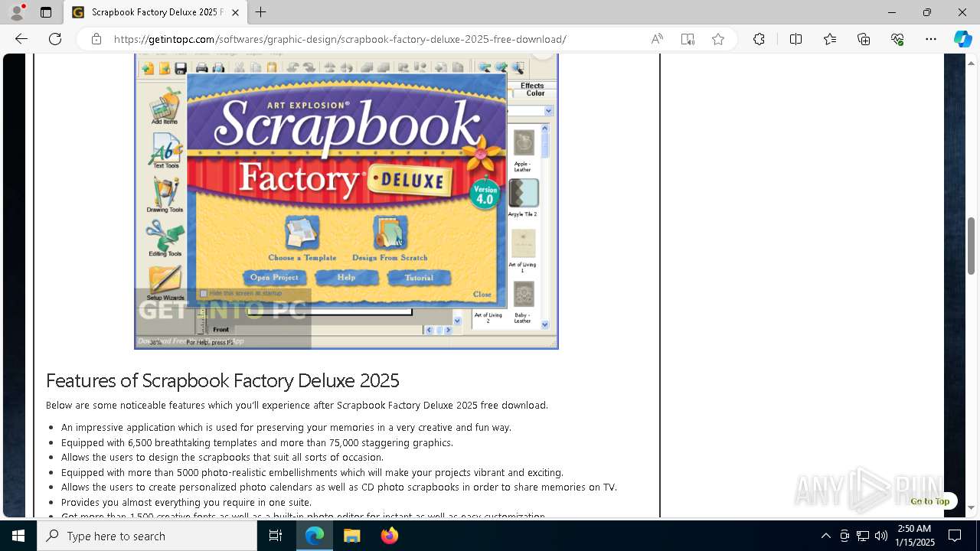980x551 pixels.
Task: Enter Immersive Reader mode
Action: click(x=688, y=39)
